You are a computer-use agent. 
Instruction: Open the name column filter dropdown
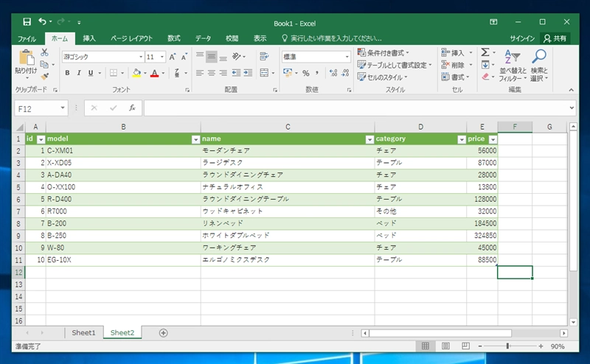[369, 139]
